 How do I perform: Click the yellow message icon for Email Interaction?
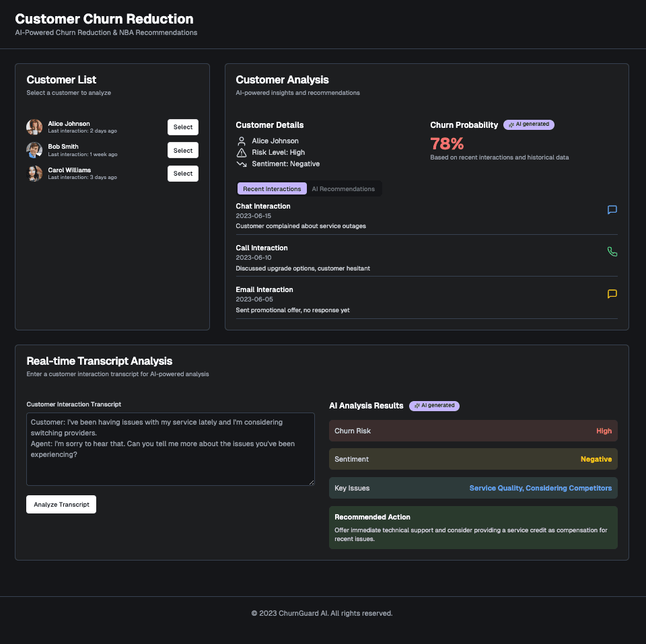[612, 294]
